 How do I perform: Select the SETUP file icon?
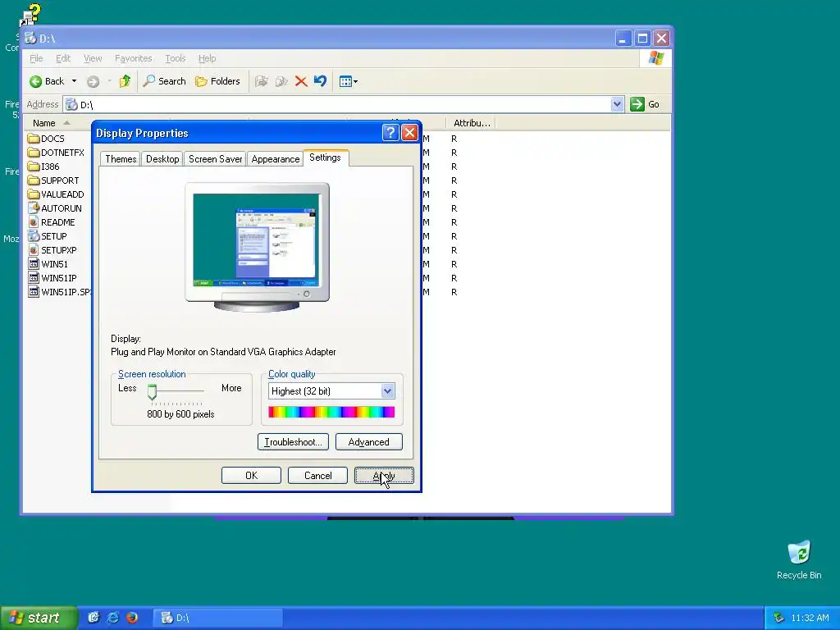pyautogui.click(x=34, y=235)
